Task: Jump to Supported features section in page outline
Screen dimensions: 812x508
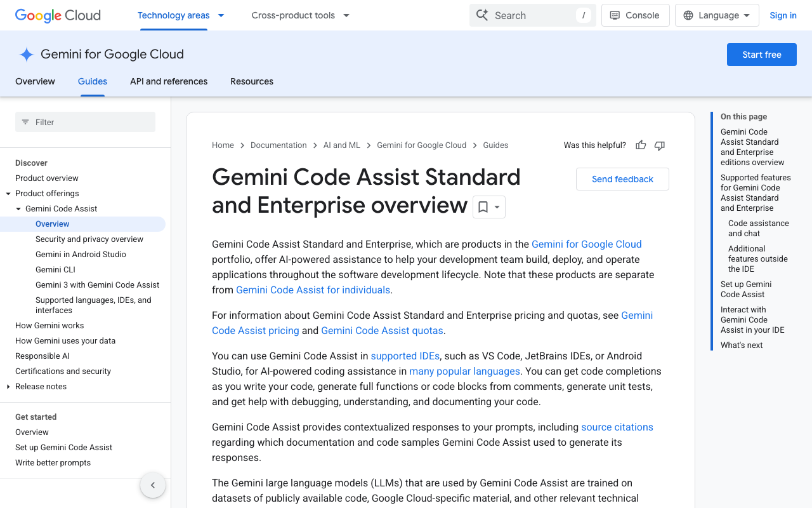Action: pyautogui.click(x=756, y=193)
